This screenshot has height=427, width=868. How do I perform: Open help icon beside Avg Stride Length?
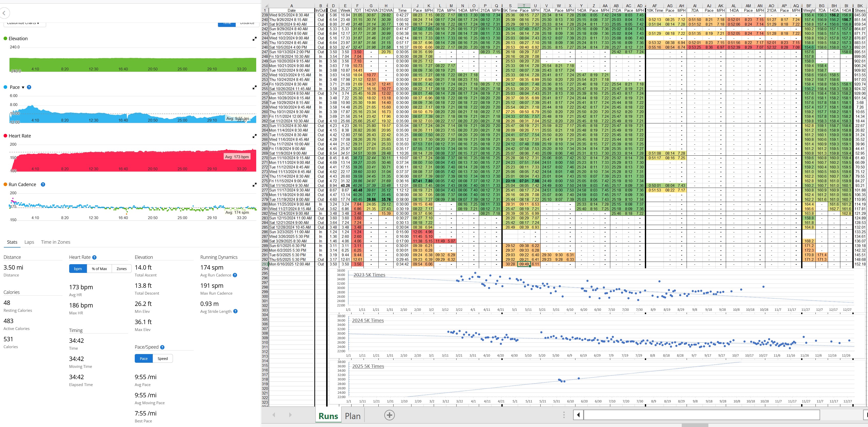coord(235,311)
